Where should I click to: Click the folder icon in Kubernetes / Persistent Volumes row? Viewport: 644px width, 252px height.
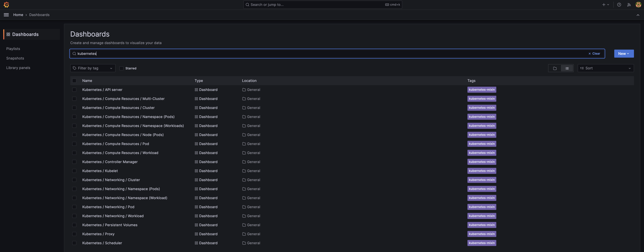pos(244,225)
